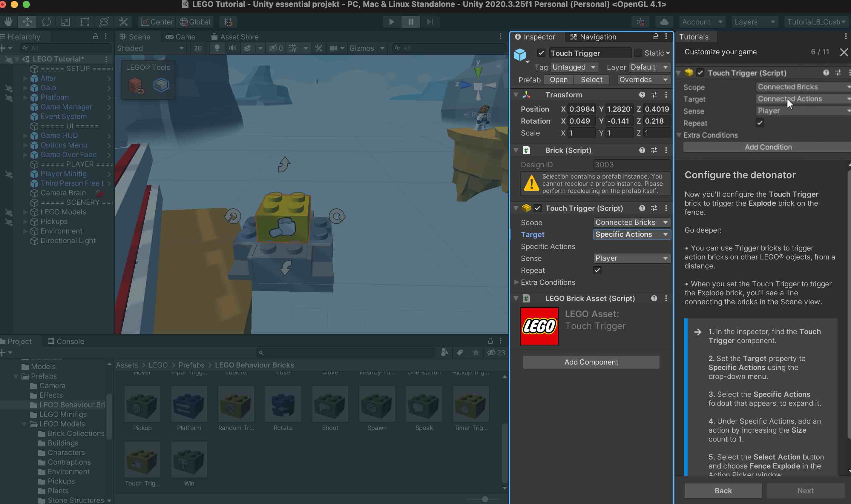Open the Shaded draw mode dropdown
Screen dimensions: 851x504
pos(150,48)
